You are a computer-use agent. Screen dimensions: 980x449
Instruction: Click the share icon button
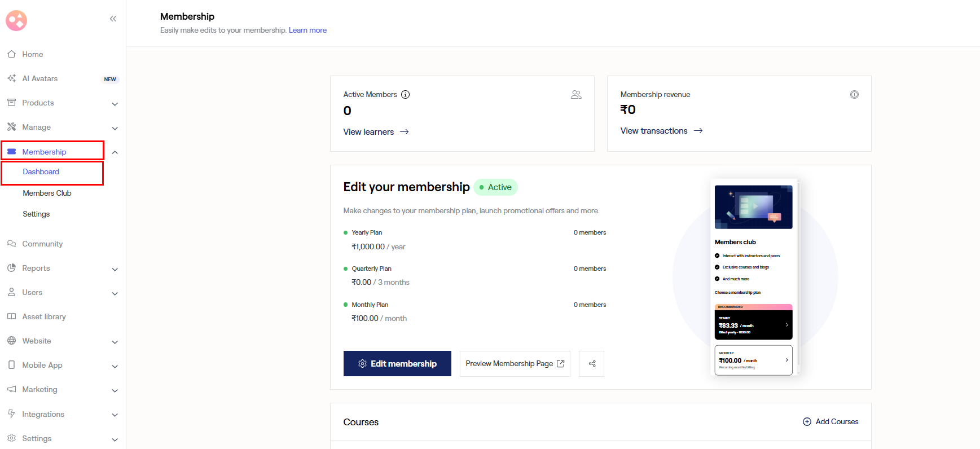pos(591,364)
